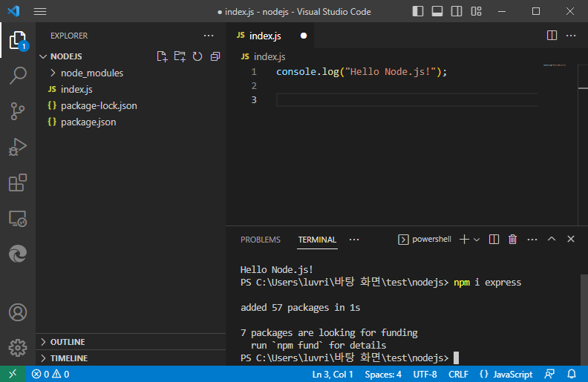Create a new terminal with plus icon

point(464,240)
